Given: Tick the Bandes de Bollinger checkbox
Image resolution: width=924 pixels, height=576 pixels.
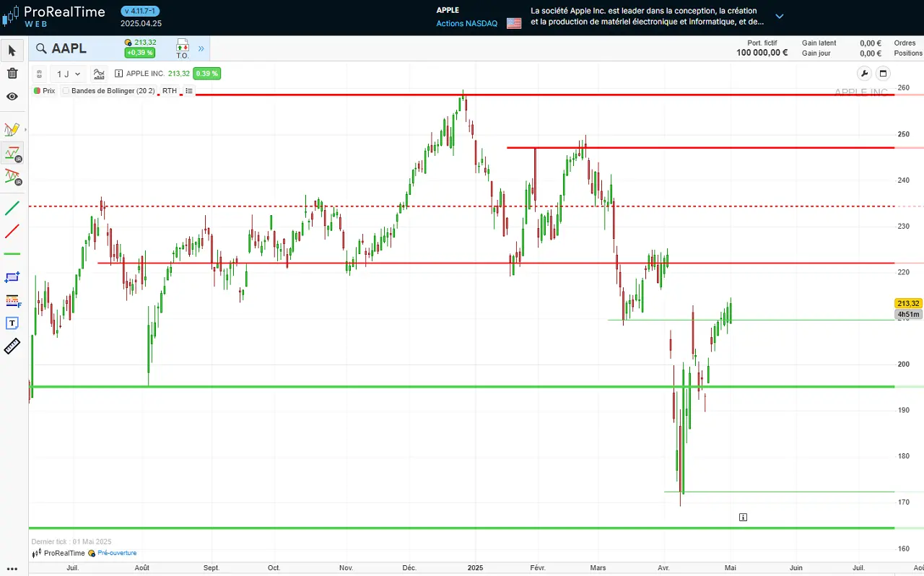Looking at the screenshot, I should [66, 91].
